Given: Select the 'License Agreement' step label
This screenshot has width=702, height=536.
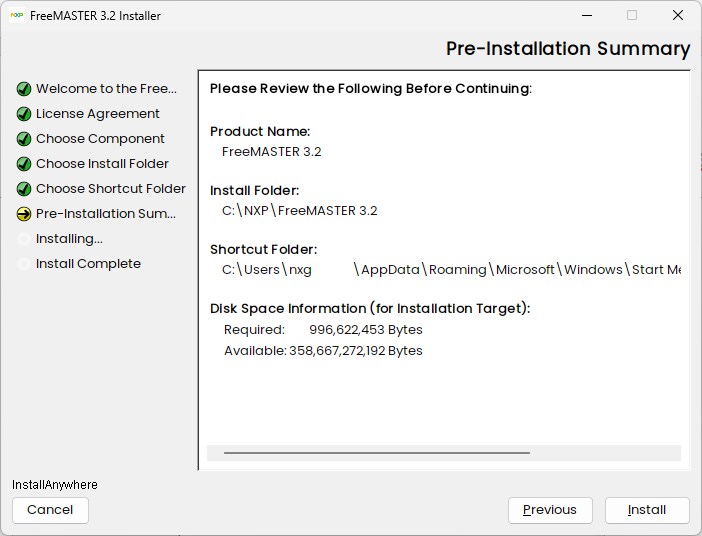Looking at the screenshot, I should [98, 114].
